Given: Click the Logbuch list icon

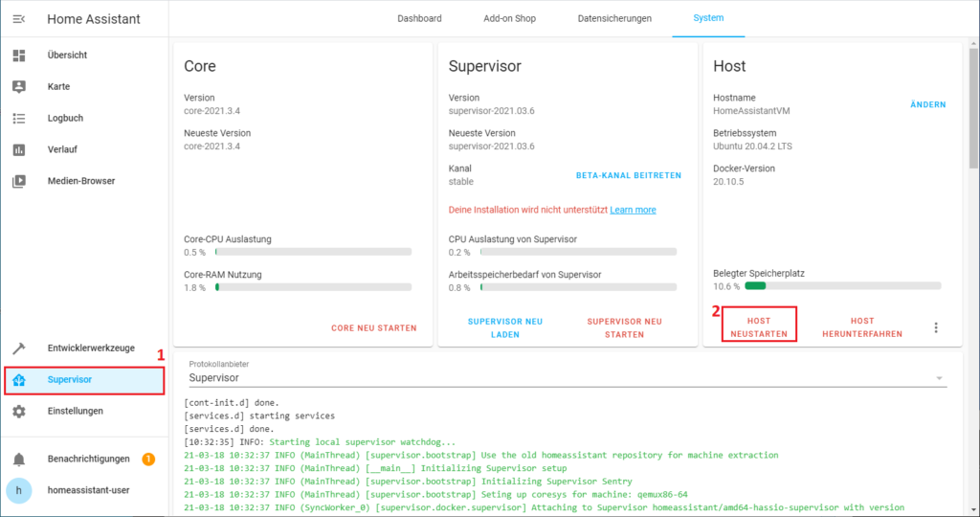Looking at the screenshot, I should (19, 118).
